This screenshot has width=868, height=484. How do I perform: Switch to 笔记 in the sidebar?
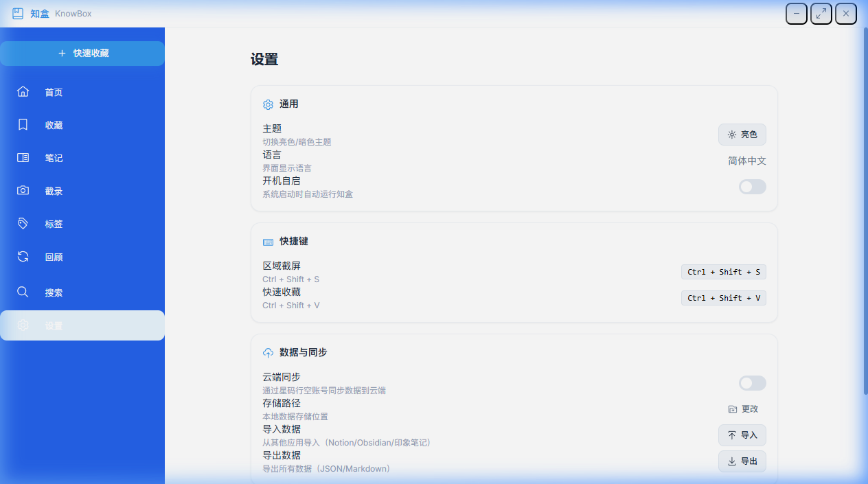[x=82, y=158]
